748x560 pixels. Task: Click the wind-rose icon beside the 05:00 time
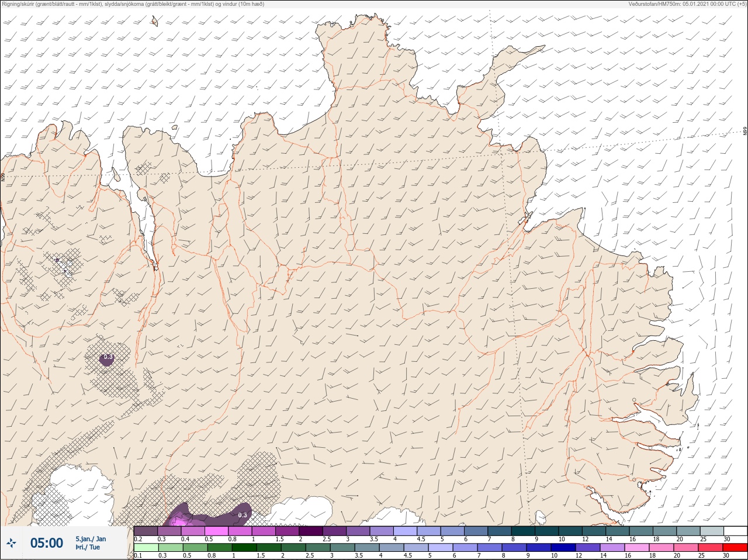coord(11,543)
